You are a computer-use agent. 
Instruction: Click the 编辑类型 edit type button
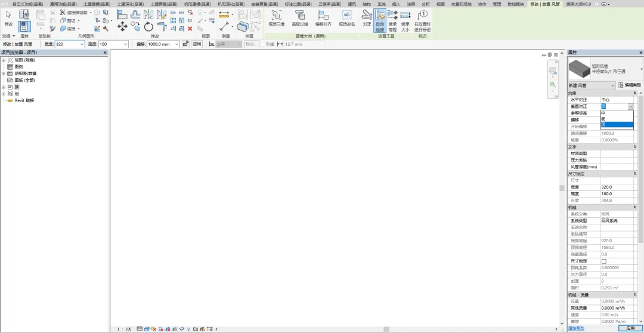629,85
